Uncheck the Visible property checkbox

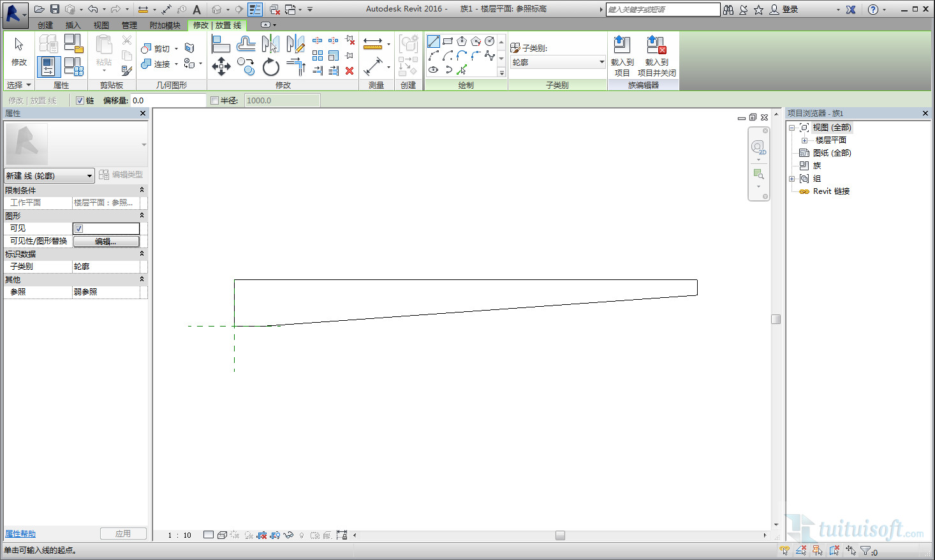(79, 228)
